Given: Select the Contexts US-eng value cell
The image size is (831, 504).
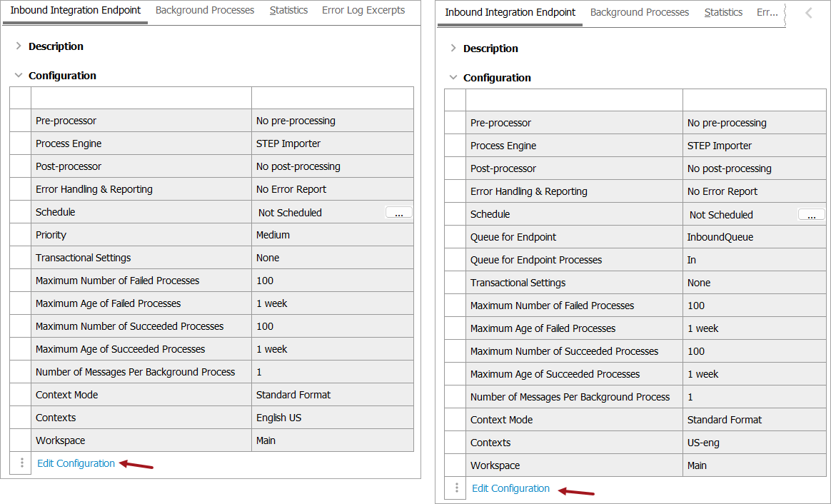Looking at the screenshot, I should point(754,443).
